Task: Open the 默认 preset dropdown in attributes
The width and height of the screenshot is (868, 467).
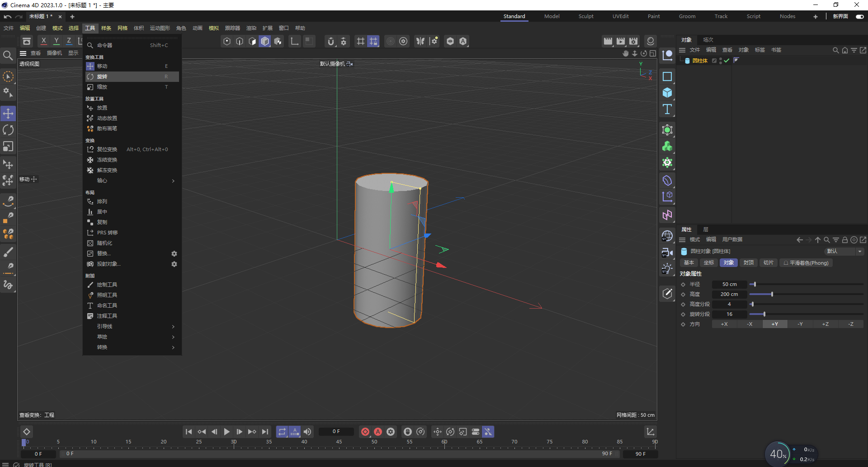Action: click(x=844, y=252)
